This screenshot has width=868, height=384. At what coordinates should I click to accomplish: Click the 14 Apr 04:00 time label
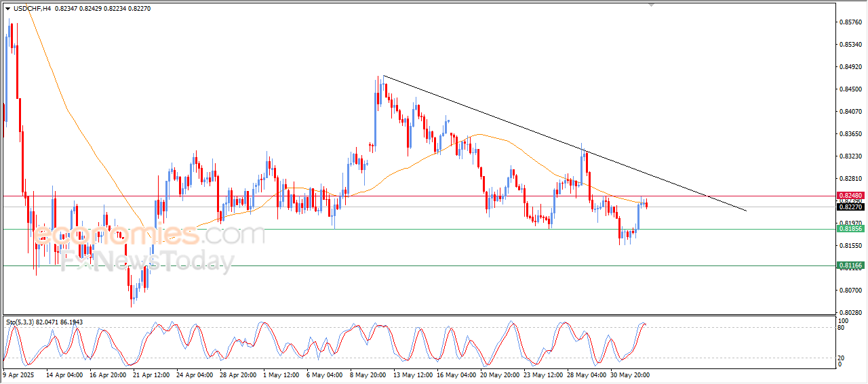(65, 374)
